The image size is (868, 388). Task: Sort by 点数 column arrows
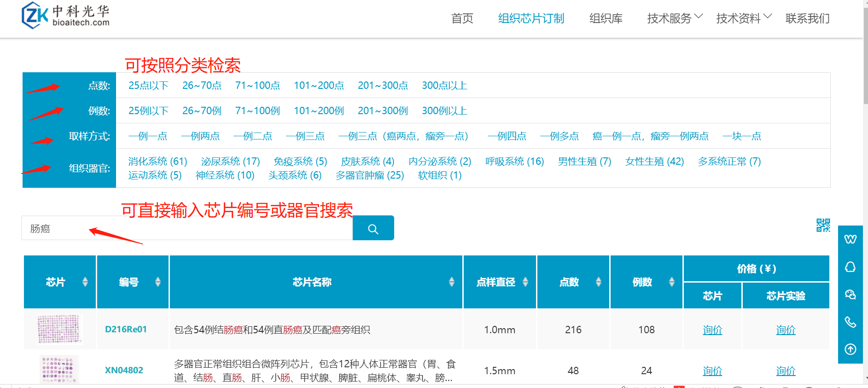tap(599, 282)
